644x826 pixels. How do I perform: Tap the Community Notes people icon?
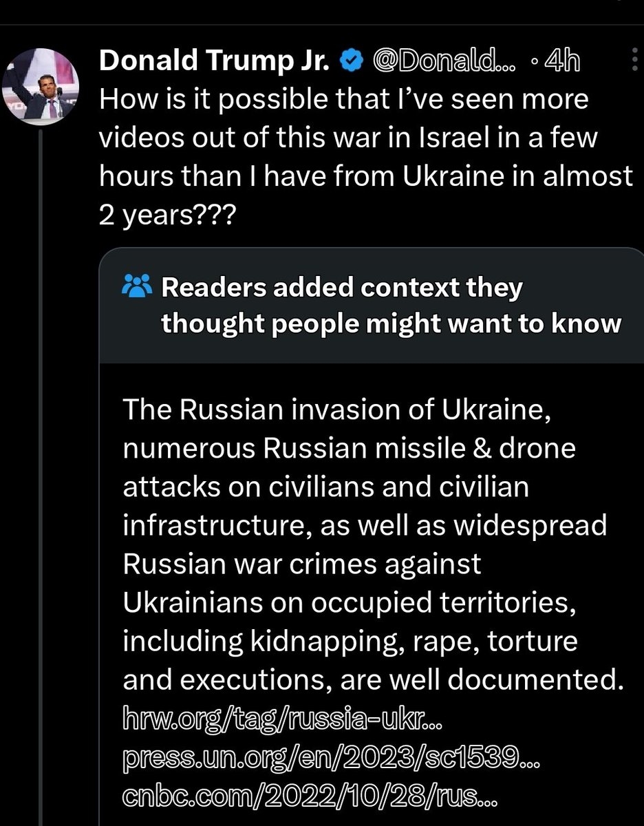click(x=135, y=288)
